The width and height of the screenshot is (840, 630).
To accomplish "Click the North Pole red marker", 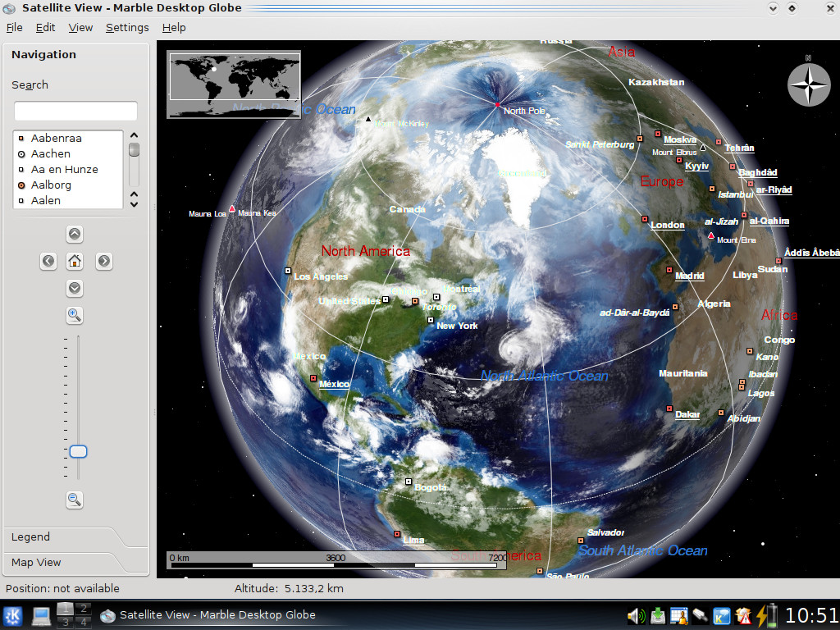I will (x=497, y=104).
